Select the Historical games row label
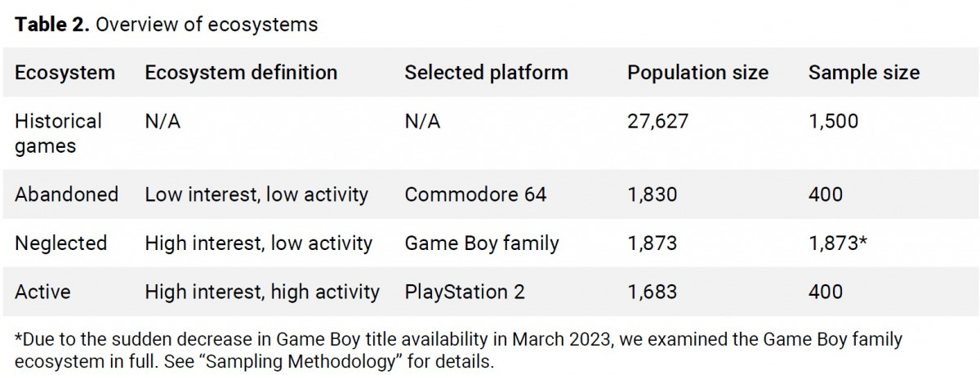 click(58, 133)
